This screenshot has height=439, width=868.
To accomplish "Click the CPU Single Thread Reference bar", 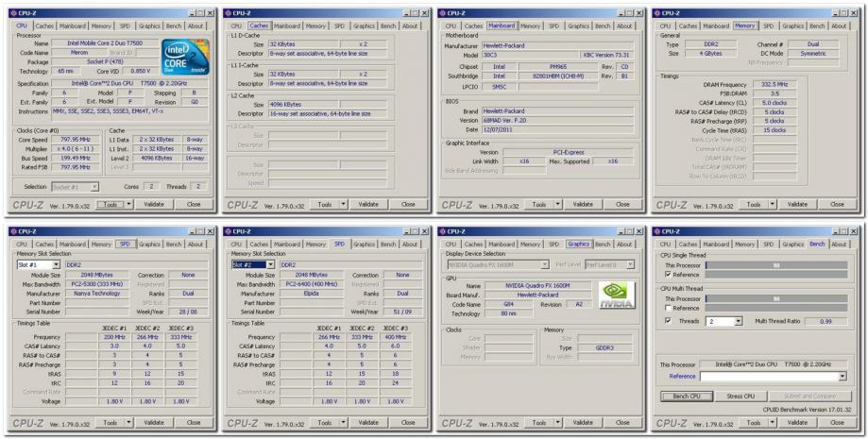I will tap(776, 275).
